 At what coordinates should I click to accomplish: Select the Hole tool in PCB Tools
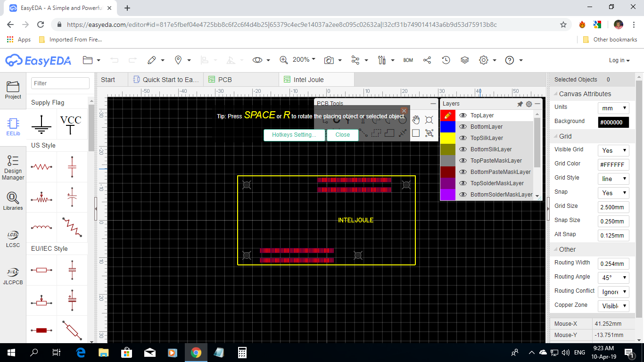click(429, 120)
